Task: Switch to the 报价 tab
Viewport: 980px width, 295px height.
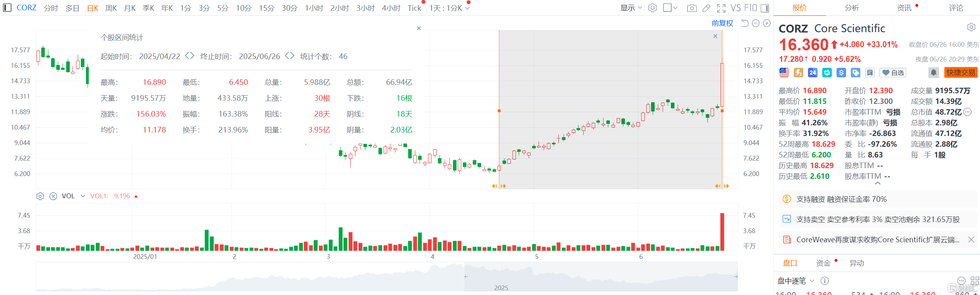Action: 800,8
